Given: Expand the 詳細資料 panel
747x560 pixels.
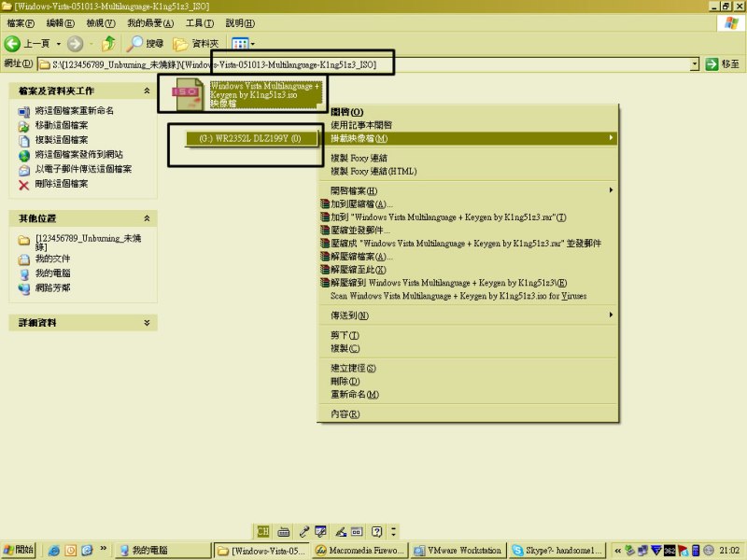Looking at the screenshot, I should pos(147,322).
